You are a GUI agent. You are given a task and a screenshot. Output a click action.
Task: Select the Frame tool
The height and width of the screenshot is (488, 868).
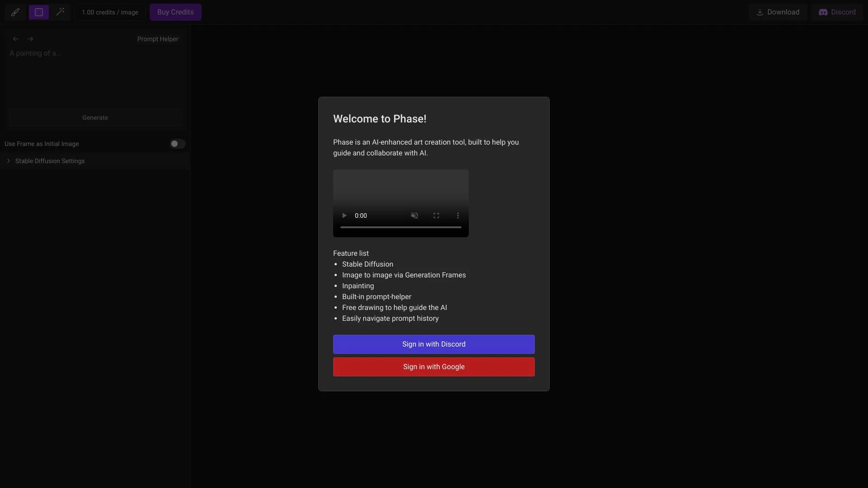click(x=38, y=12)
